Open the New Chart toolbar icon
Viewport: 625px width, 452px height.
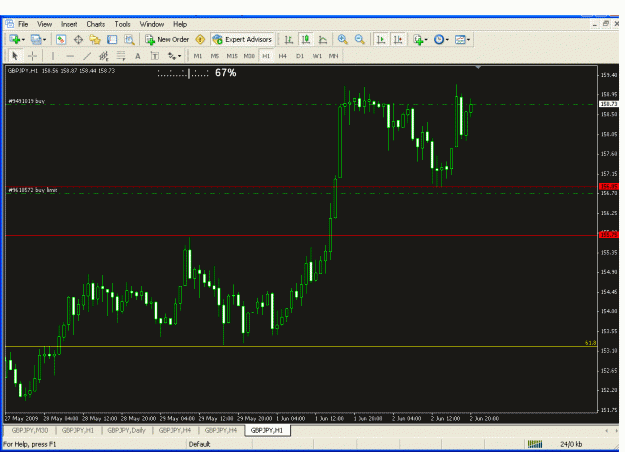click(x=15, y=39)
